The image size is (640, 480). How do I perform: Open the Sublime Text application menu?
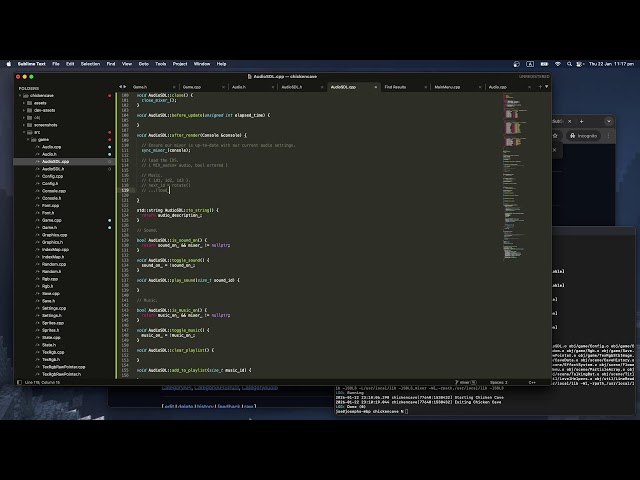[x=31, y=64]
